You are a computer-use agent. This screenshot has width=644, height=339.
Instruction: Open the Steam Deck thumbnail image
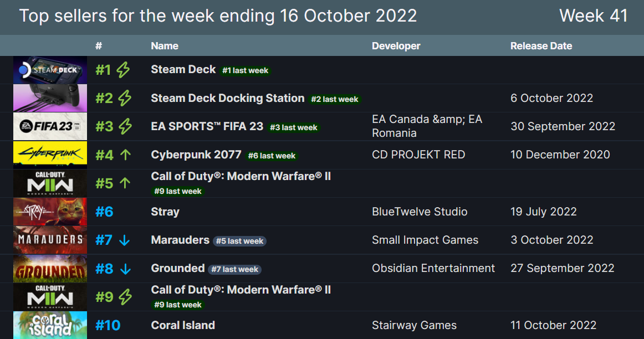(50, 70)
